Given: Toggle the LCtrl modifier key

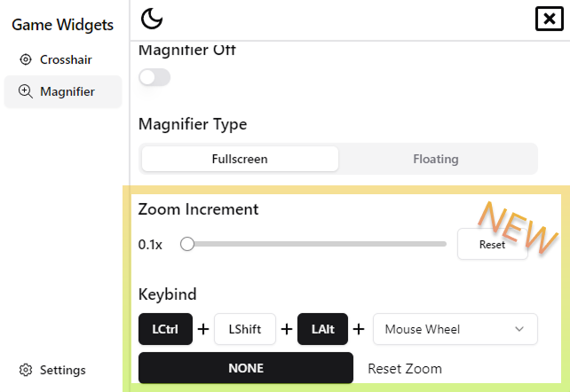Looking at the screenshot, I should click(x=165, y=329).
